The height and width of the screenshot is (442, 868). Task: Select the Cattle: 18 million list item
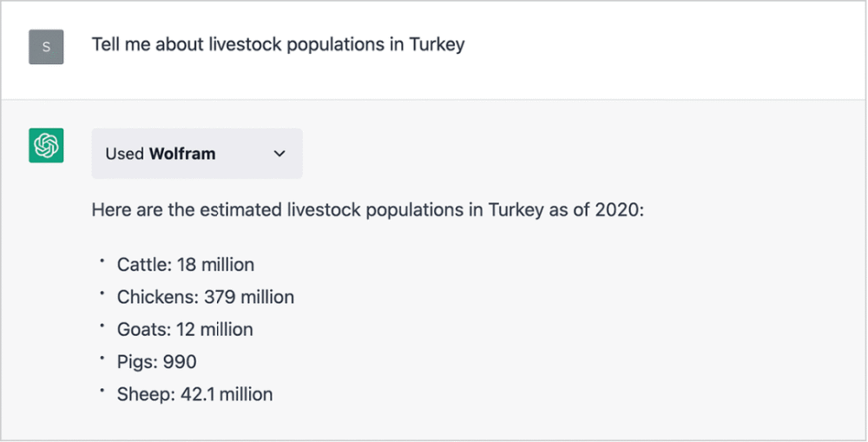(186, 264)
